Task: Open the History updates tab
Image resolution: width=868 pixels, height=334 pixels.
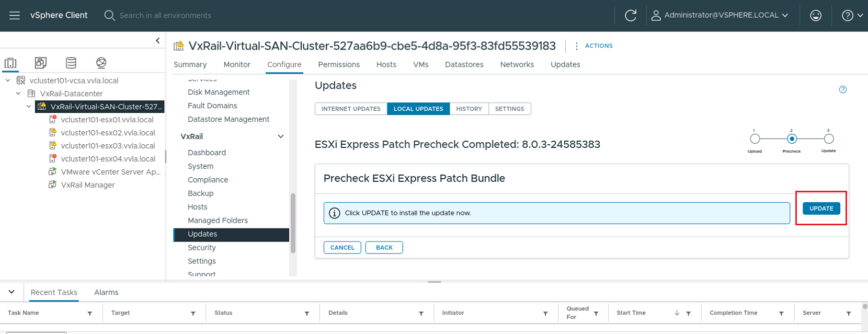Action: tap(469, 109)
